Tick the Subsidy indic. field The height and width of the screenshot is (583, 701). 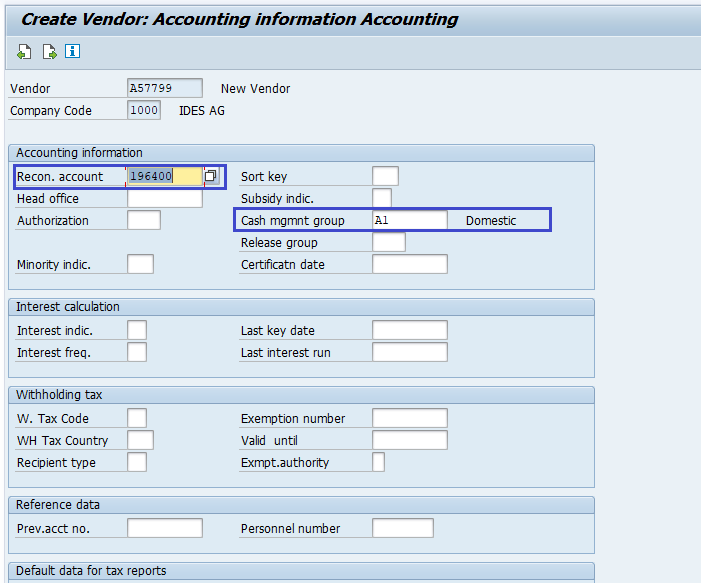(x=382, y=198)
